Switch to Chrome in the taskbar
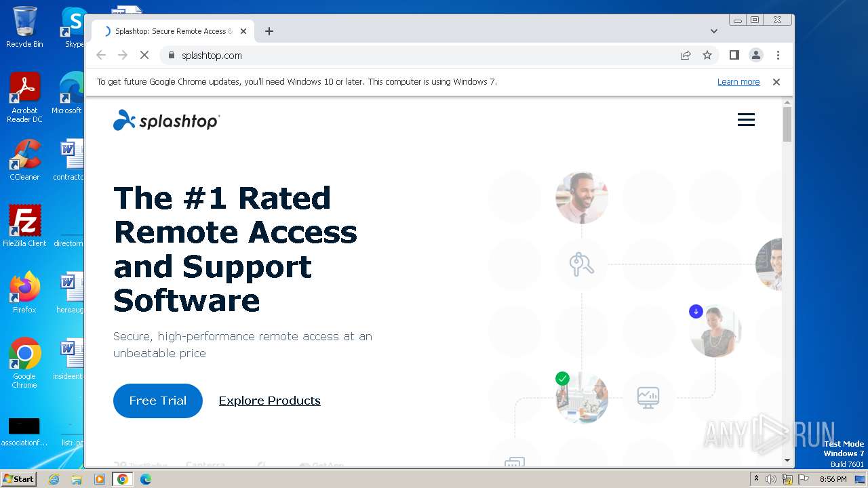Viewport: 868px width, 488px height. (122, 479)
